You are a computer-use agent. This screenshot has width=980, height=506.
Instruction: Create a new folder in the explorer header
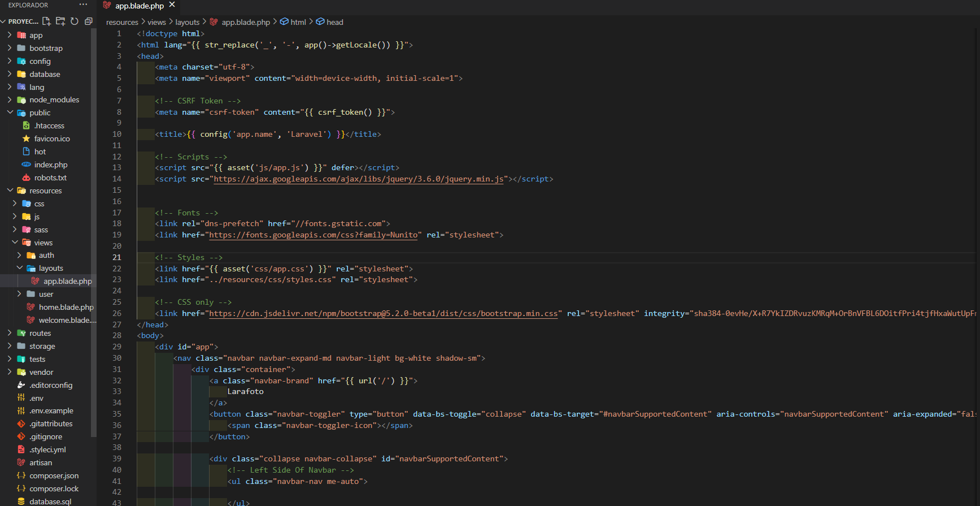pos(60,21)
